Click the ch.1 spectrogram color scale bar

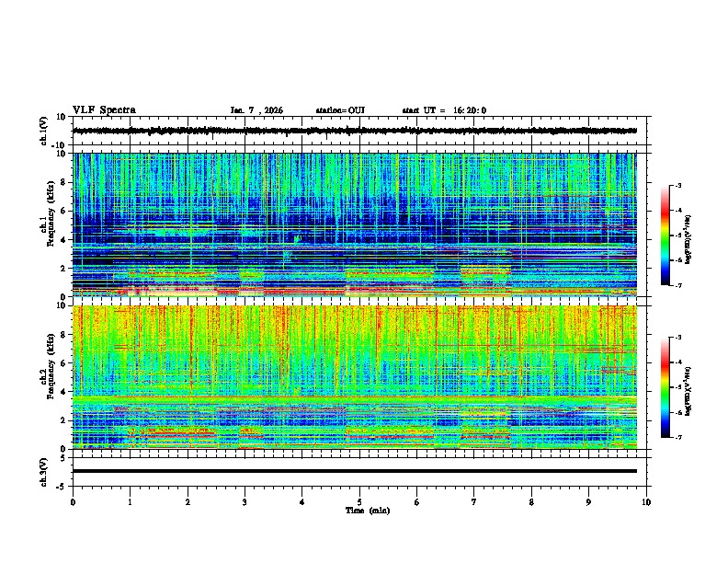coord(665,236)
